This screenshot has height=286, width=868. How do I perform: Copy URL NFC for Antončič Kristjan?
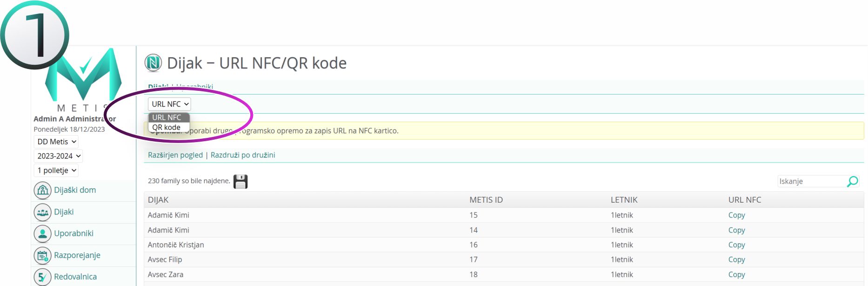[736, 245]
